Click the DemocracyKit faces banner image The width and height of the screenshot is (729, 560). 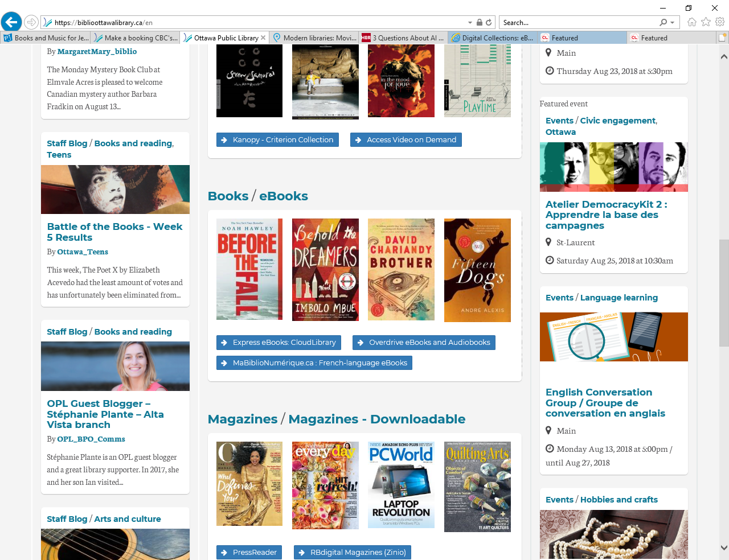pyautogui.click(x=614, y=167)
